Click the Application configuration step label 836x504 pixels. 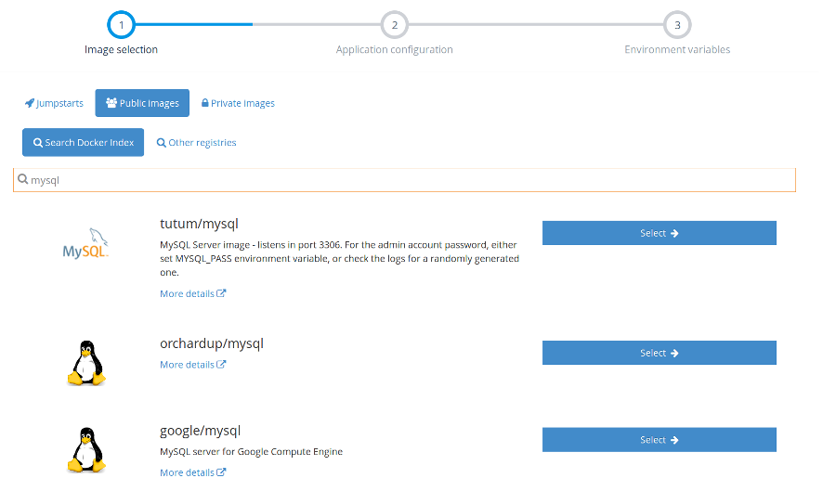click(395, 49)
